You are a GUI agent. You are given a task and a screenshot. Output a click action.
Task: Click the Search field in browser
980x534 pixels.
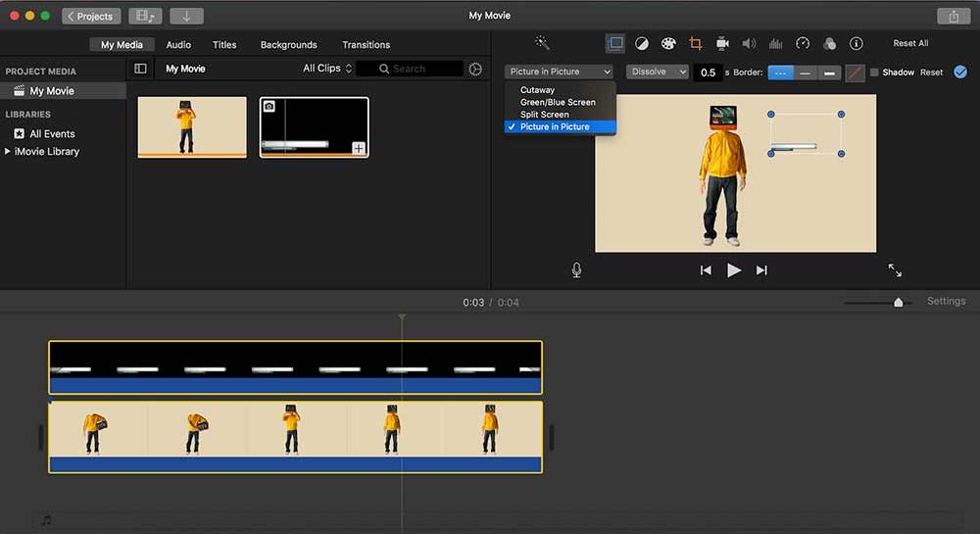coord(410,69)
